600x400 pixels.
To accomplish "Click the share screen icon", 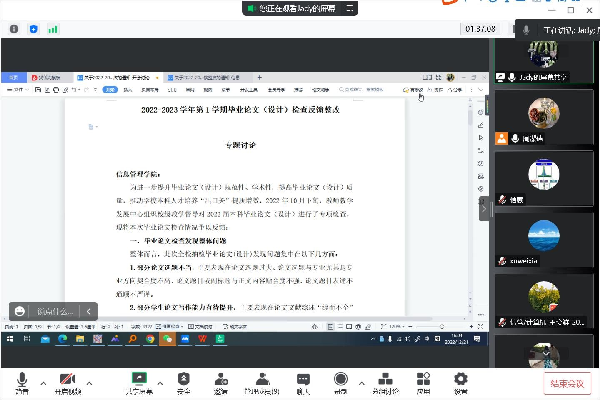I will 138,380.
